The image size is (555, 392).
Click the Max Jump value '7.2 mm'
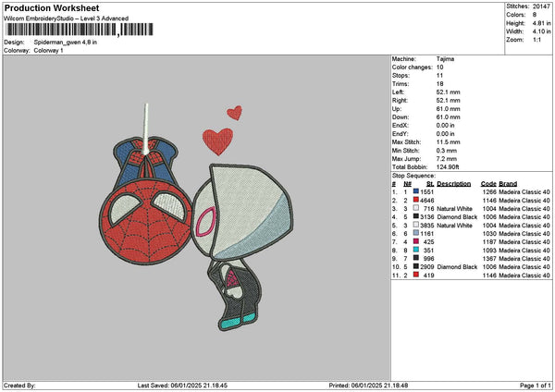click(x=447, y=159)
